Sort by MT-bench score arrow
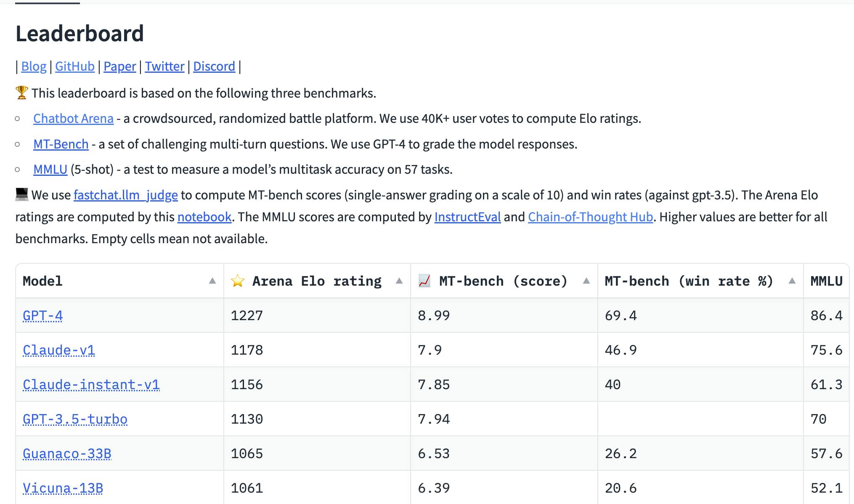 [x=586, y=281]
